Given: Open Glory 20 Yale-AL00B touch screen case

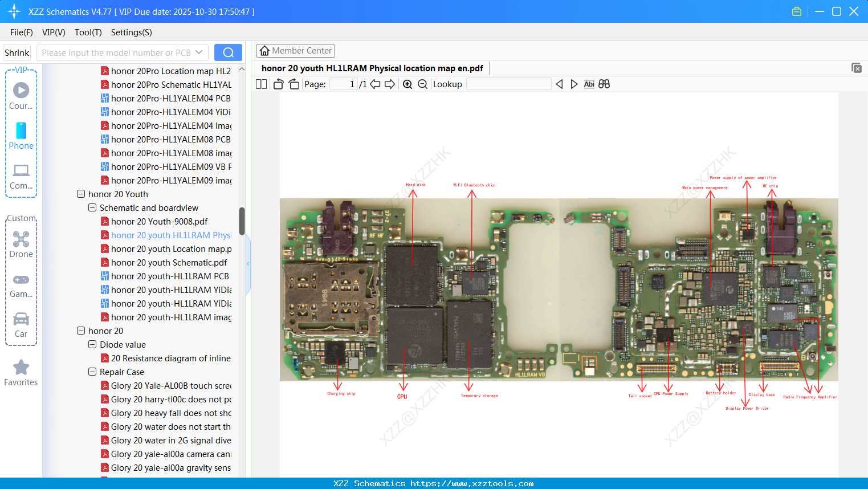Looking at the screenshot, I should [171, 386].
